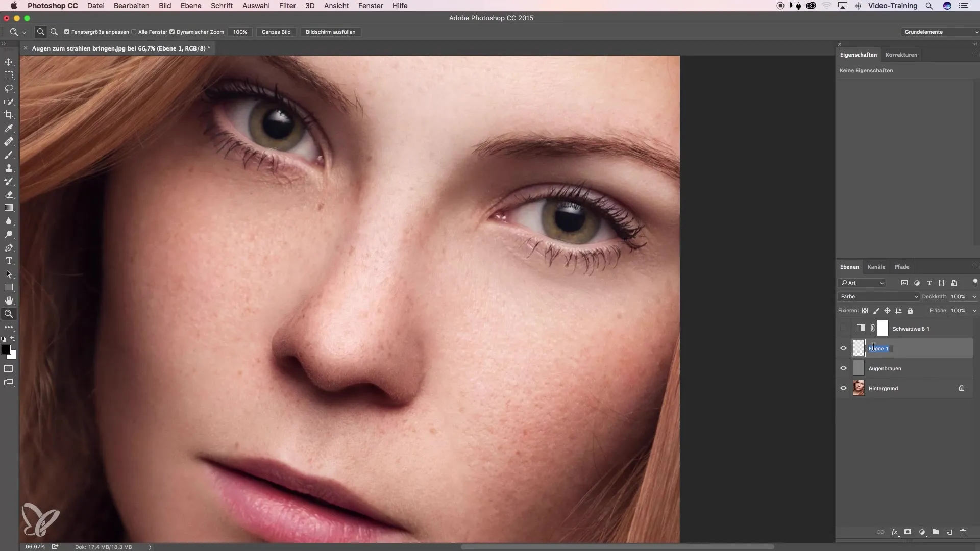Click the Hintergrund layer thumbnail

[859, 388]
